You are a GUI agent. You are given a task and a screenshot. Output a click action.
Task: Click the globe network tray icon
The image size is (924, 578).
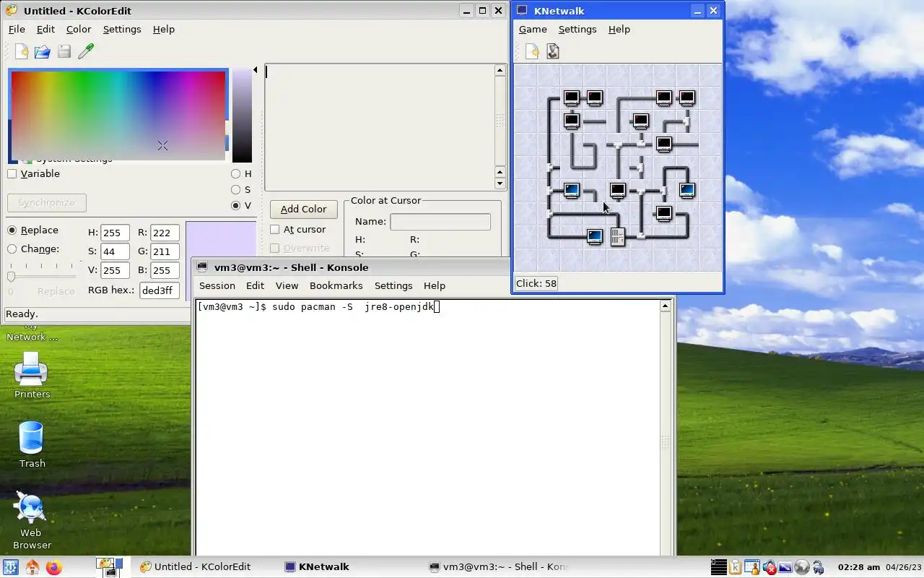tap(801, 567)
